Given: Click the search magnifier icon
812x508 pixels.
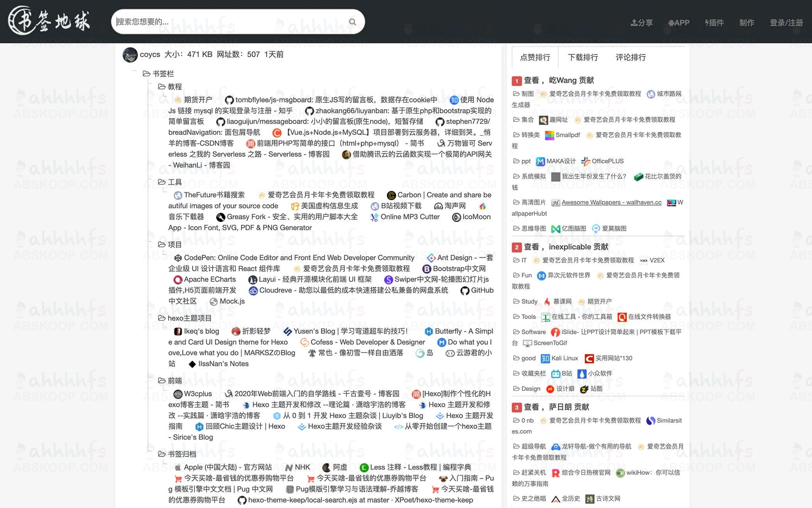Looking at the screenshot, I should (352, 22).
